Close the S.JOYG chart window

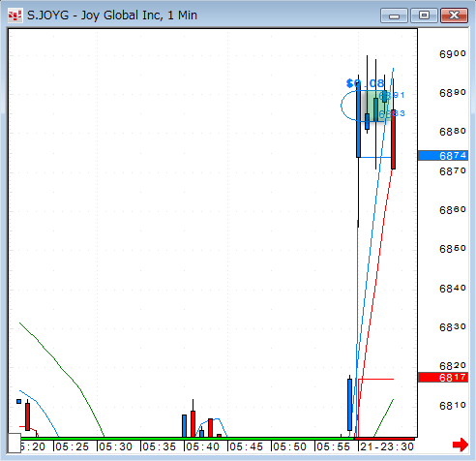[x=454, y=15]
